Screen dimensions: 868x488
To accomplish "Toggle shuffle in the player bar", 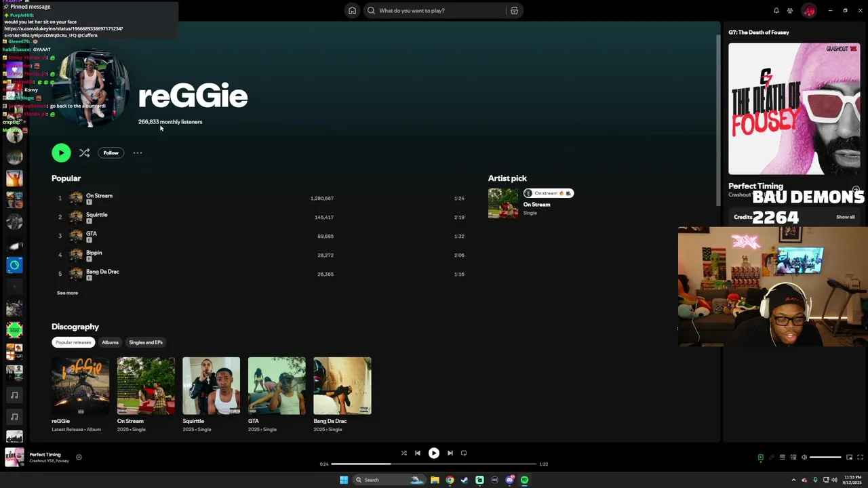I will (403, 453).
